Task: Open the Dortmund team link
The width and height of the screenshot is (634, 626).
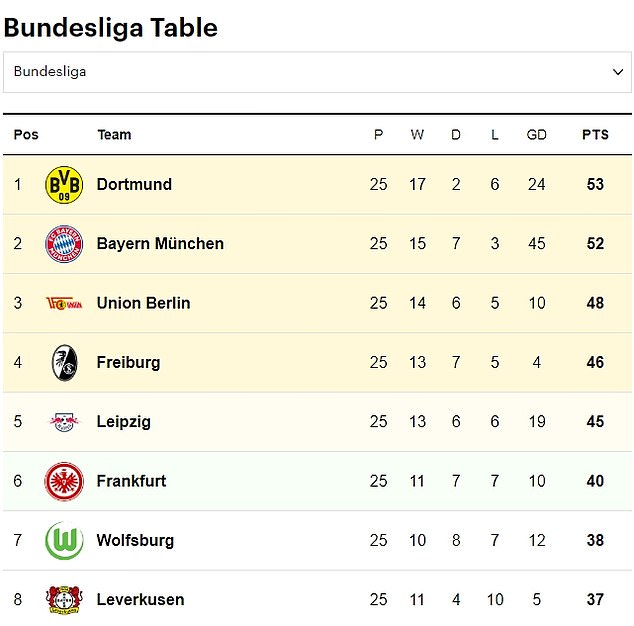Action: [134, 184]
